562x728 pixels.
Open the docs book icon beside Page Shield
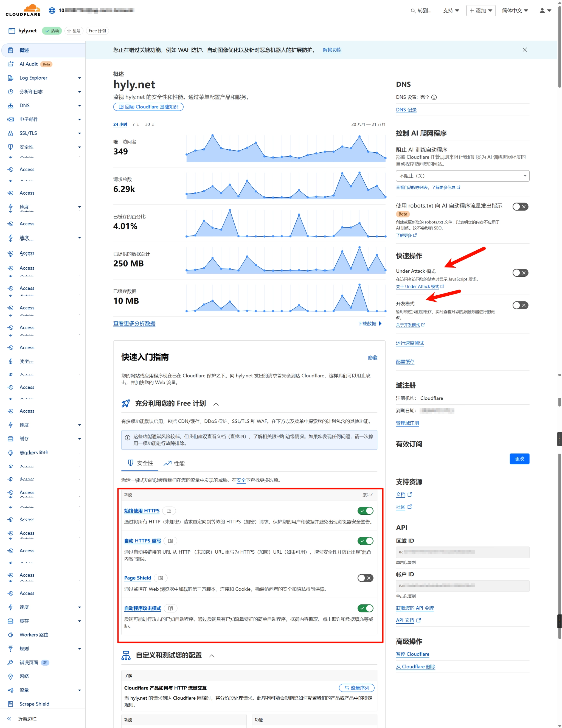[x=161, y=578]
